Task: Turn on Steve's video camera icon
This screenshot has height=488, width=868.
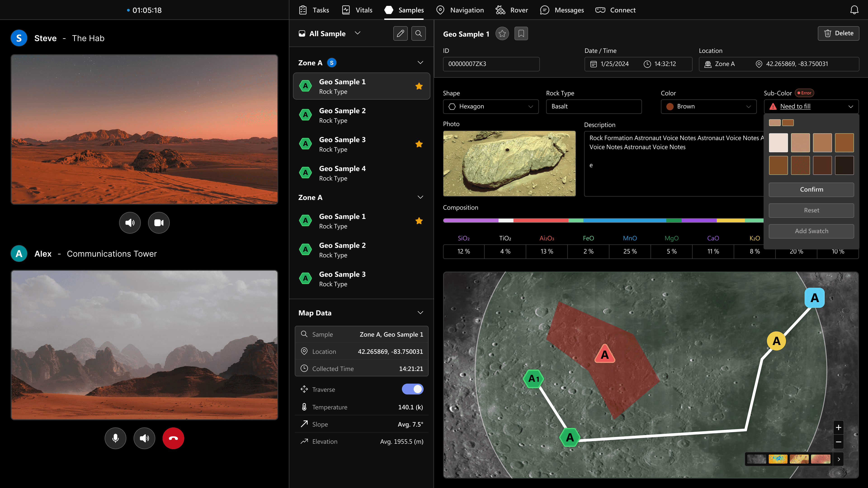Action: coord(159,223)
